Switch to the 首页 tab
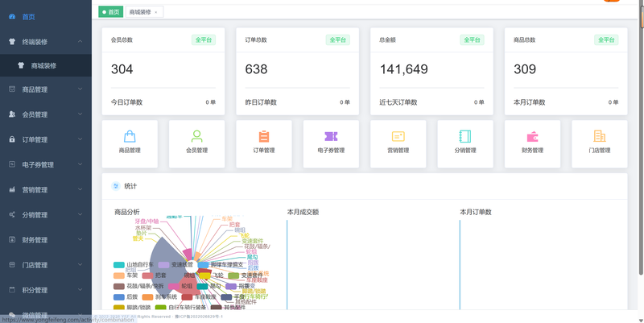The height and width of the screenshot is (323, 644). (x=111, y=12)
